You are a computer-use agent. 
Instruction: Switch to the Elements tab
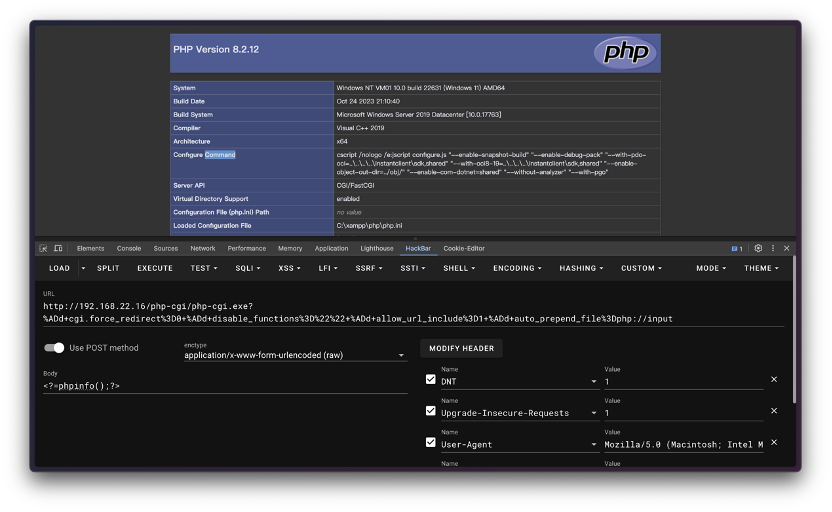90,248
